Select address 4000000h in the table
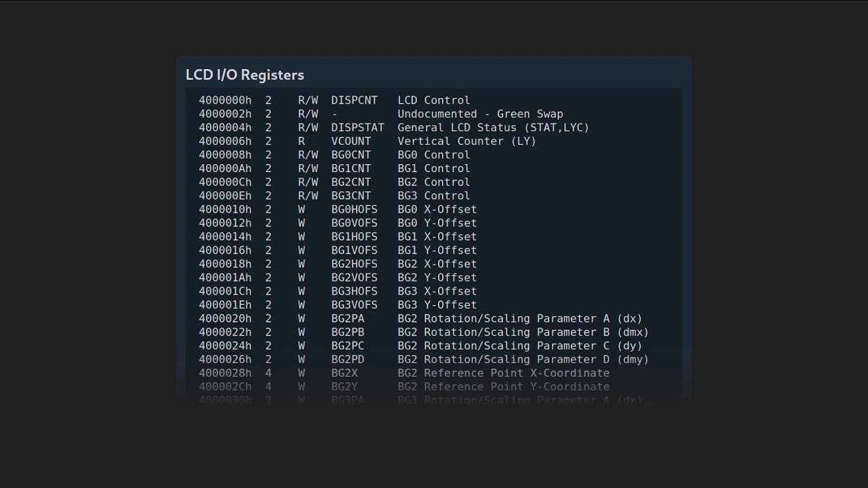Viewport: 868px width, 488px height. tap(225, 100)
